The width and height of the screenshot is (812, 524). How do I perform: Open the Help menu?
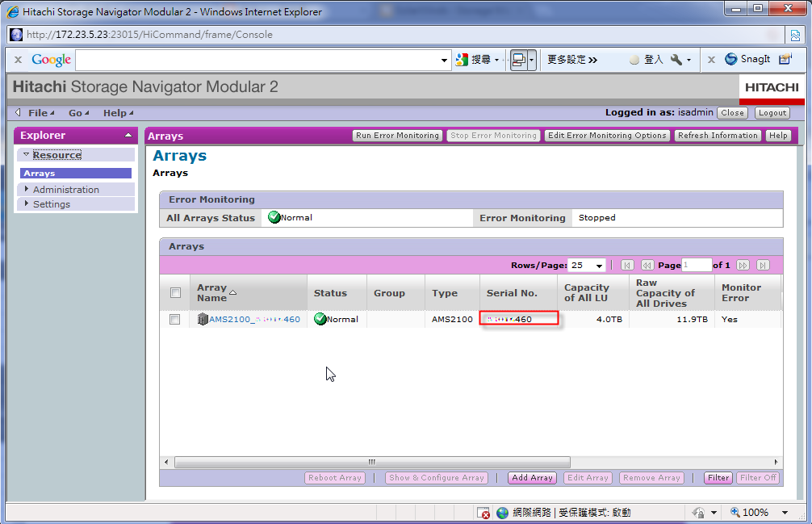118,113
